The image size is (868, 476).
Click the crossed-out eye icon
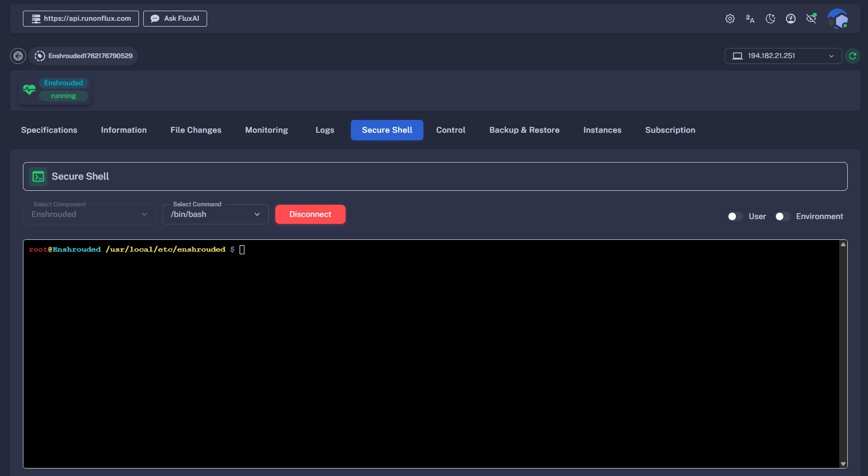point(811,19)
